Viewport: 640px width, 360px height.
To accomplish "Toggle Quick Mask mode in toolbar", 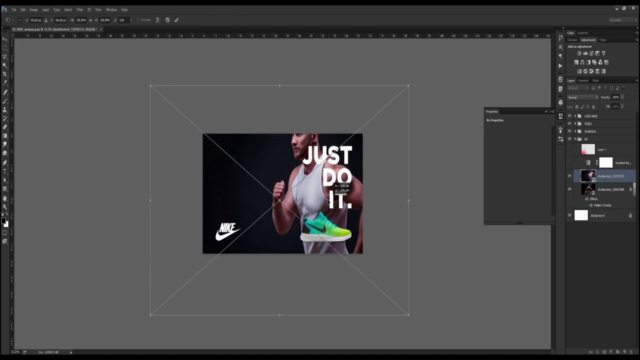I will tap(5, 233).
